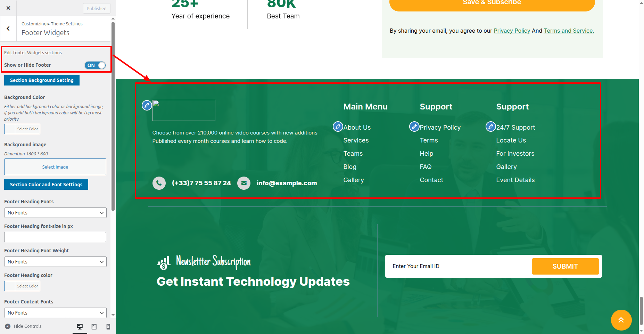Switch to mobile preview icon

pyautogui.click(x=108, y=326)
